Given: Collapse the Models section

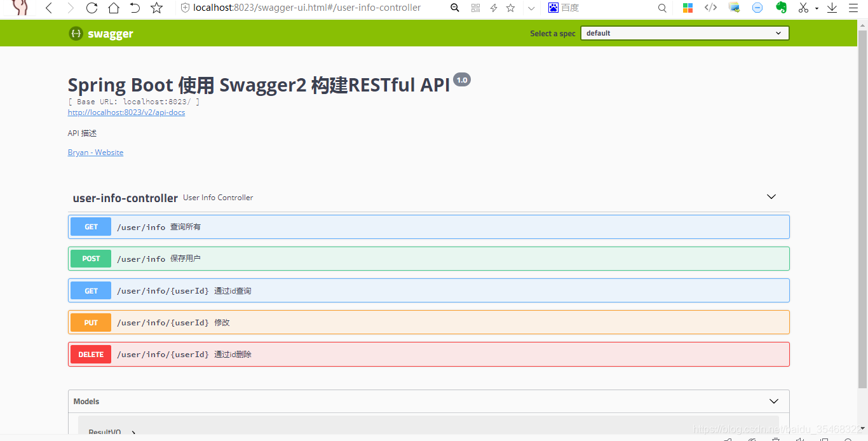Looking at the screenshot, I should 774,401.
